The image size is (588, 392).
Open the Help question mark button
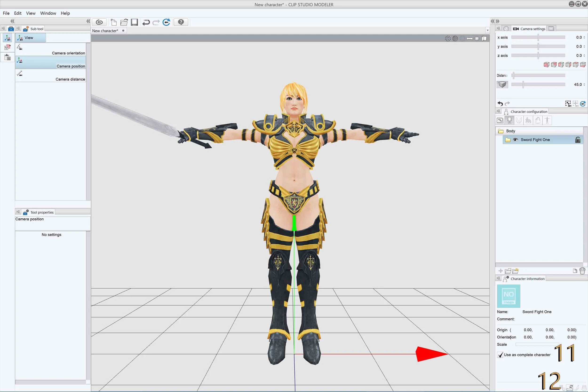pyautogui.click(x=181, y=22)
